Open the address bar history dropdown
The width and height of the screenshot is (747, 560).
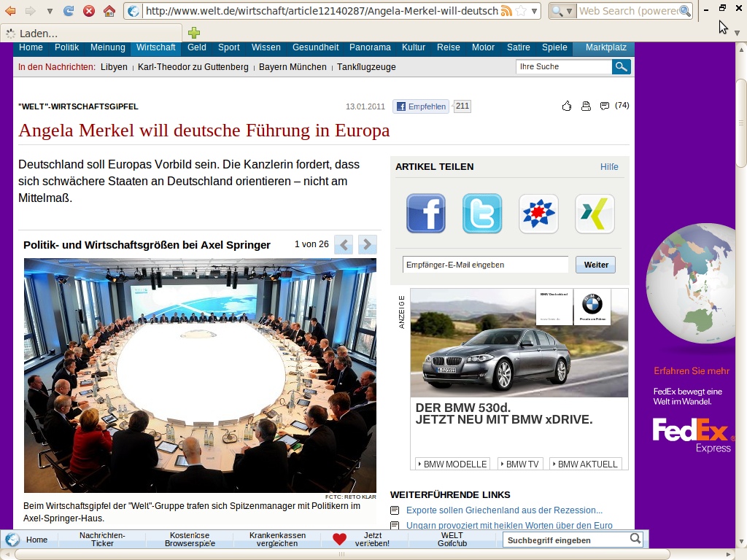coord(535,11)
